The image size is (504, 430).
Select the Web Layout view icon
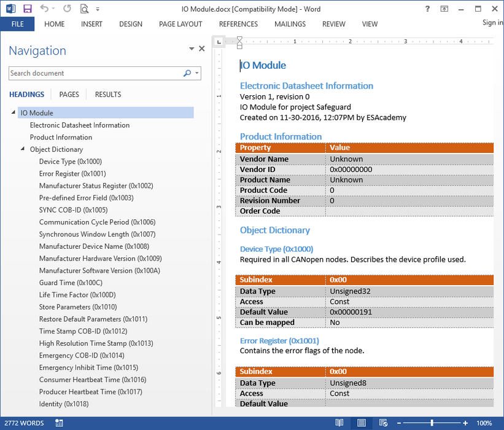click(x=383, y=423)
